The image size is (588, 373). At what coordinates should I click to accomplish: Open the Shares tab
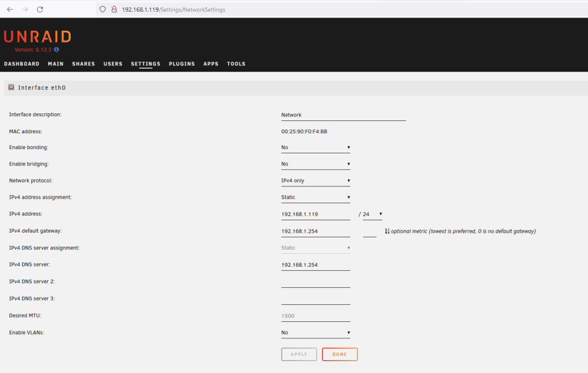click(x=83, y=64)
